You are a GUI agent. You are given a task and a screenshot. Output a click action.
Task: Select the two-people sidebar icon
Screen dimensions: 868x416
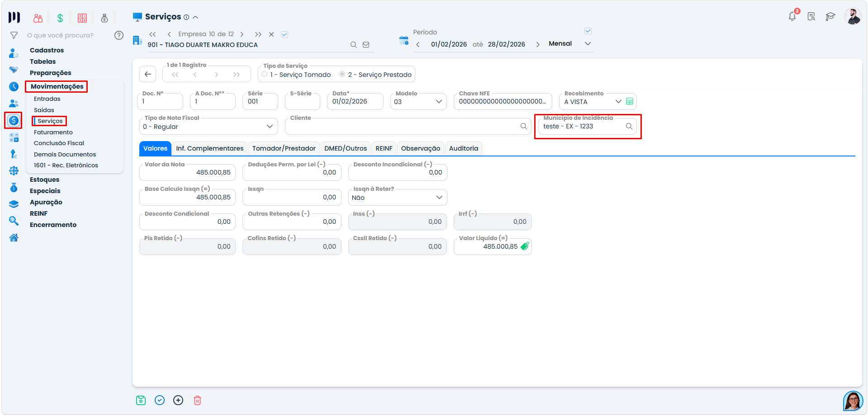pos(14,104)
